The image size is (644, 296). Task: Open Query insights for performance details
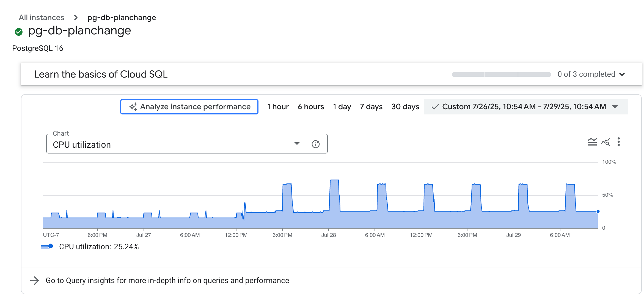[x=167, y=280]
